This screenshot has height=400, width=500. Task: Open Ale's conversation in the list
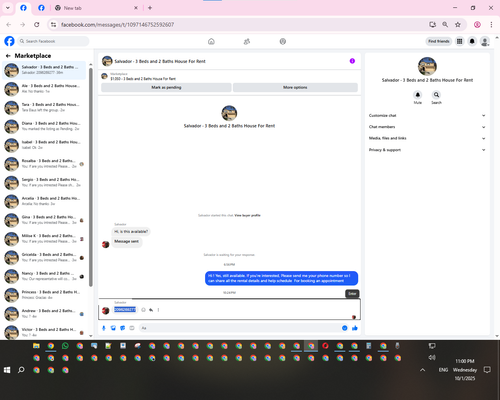(44, 89)
